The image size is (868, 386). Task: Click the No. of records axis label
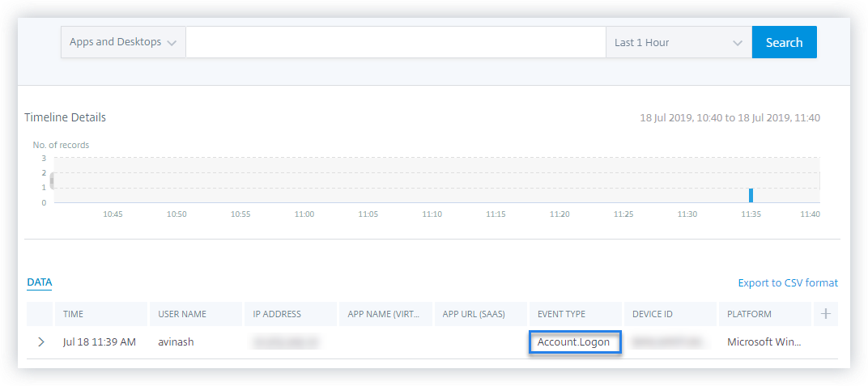coord(61,145)
